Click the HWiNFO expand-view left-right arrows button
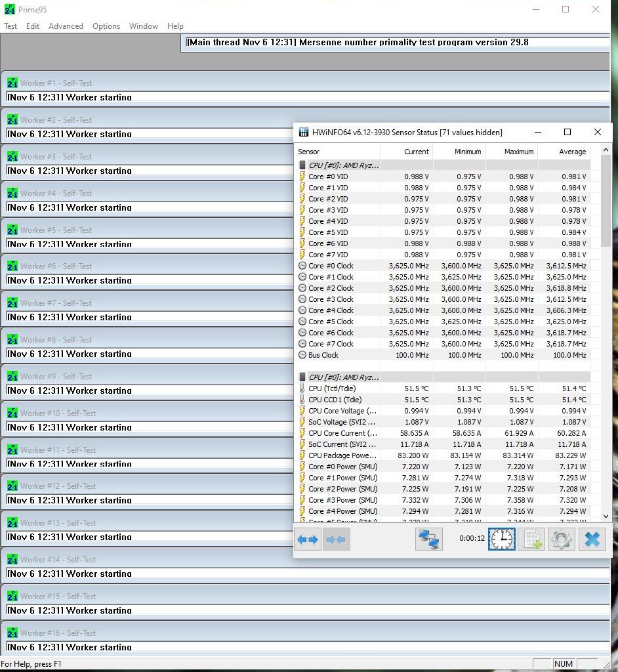The image size is (618, 672). [308, 539]
